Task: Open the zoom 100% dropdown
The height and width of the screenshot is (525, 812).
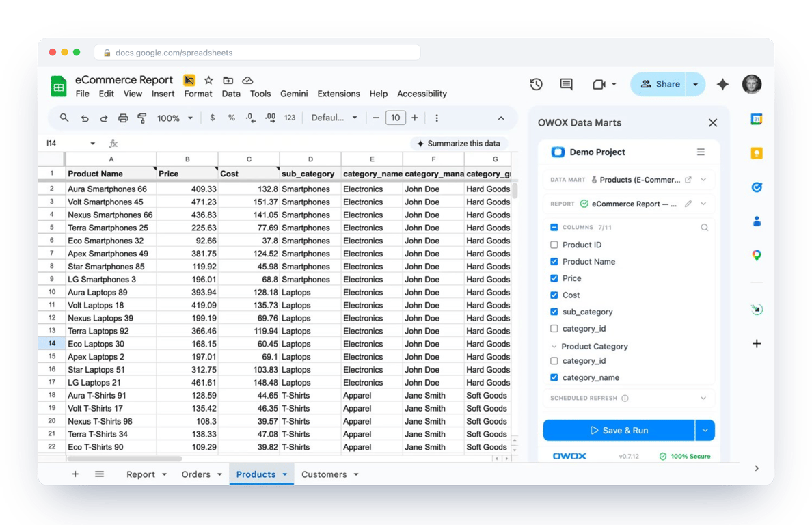Action: pyautogui.click(x=175, y=118)
